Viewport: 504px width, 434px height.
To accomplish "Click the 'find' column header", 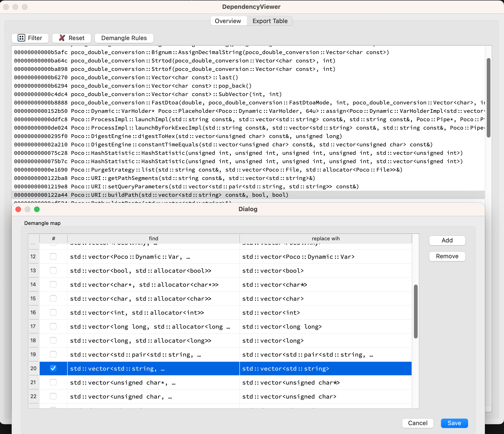I will [153, 238].
